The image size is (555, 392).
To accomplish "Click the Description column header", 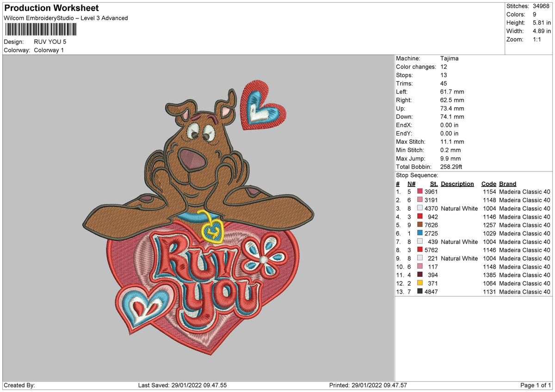I will 457,184.
